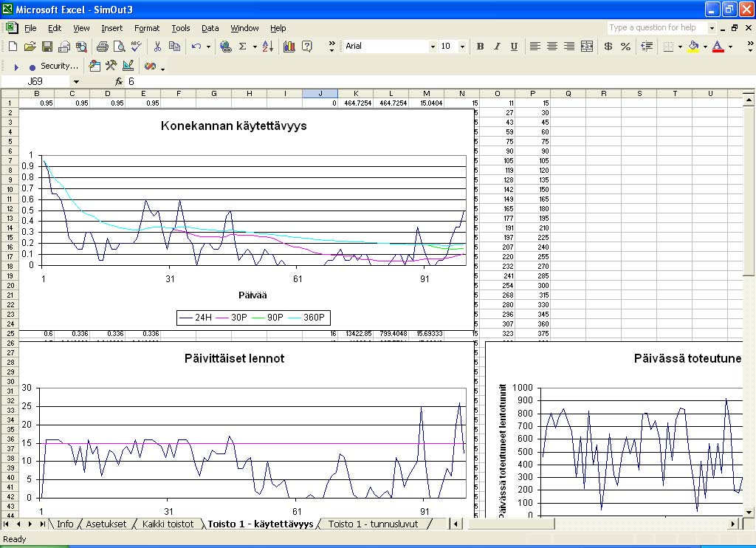
Task: Open the Borders style dropdown arrow
Action: coord(680,47)
